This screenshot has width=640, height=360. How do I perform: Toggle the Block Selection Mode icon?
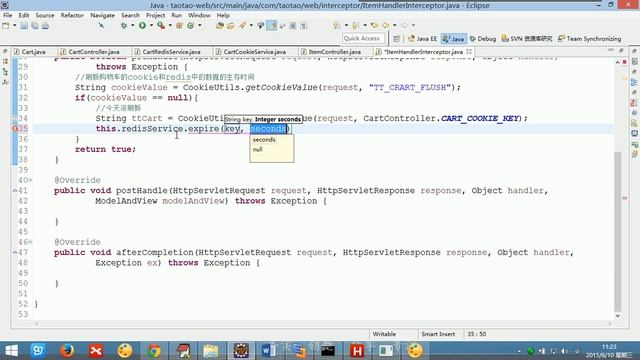coord(293,26)
